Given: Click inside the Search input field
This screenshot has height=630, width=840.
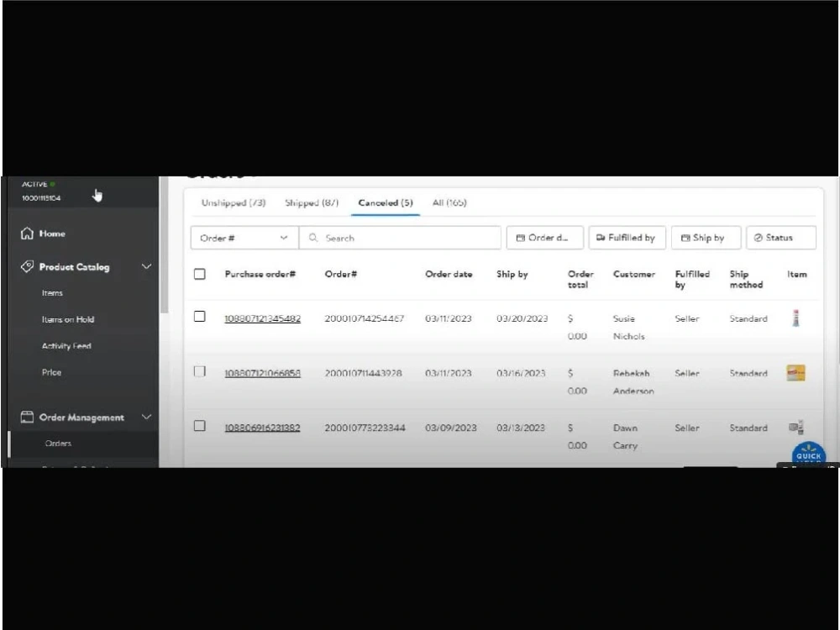Looking at the screenshot, I should [x=400, y=238].
